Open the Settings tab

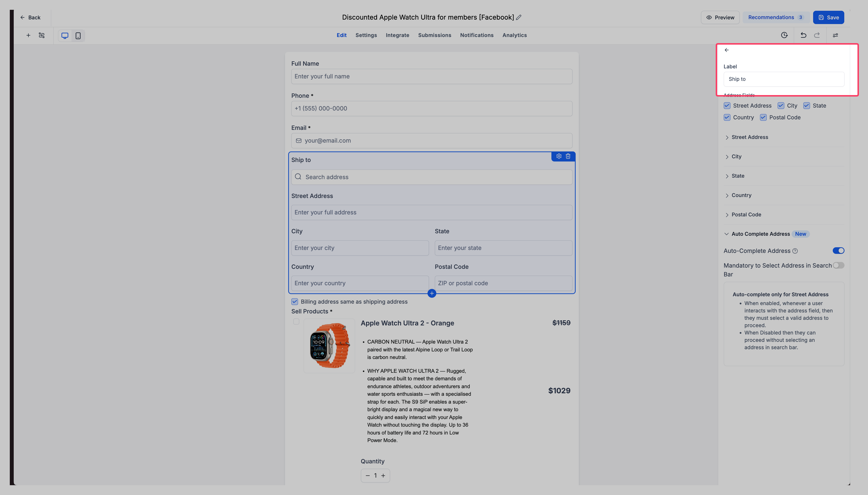point(366,35)
